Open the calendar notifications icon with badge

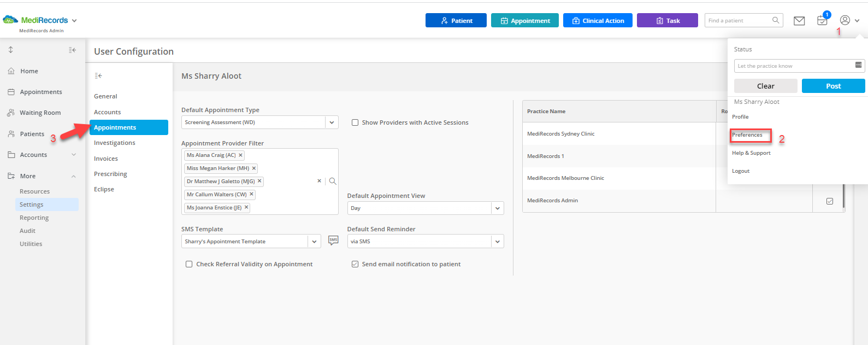pyautogui.click(x=822, y=20)
